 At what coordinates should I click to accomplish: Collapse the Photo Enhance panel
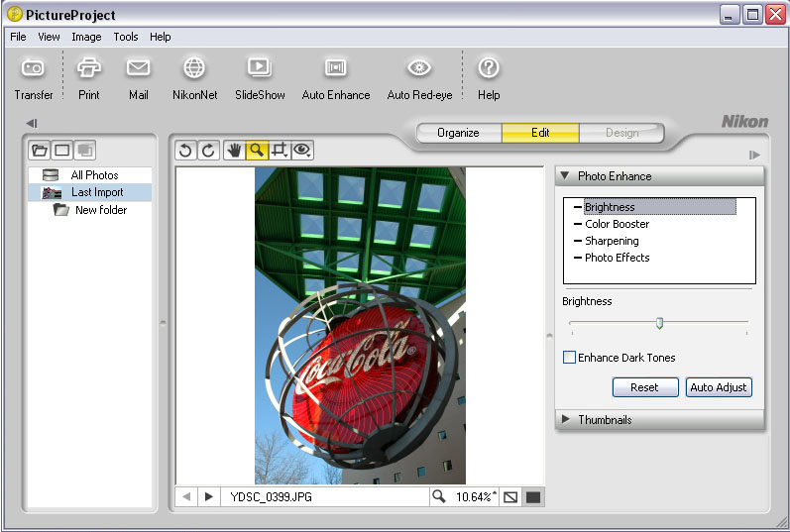click(x=565, y=176)
